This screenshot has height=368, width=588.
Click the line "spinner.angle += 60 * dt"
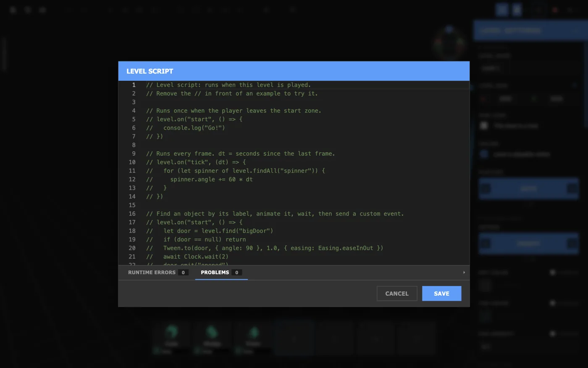(x=199, y=179)
